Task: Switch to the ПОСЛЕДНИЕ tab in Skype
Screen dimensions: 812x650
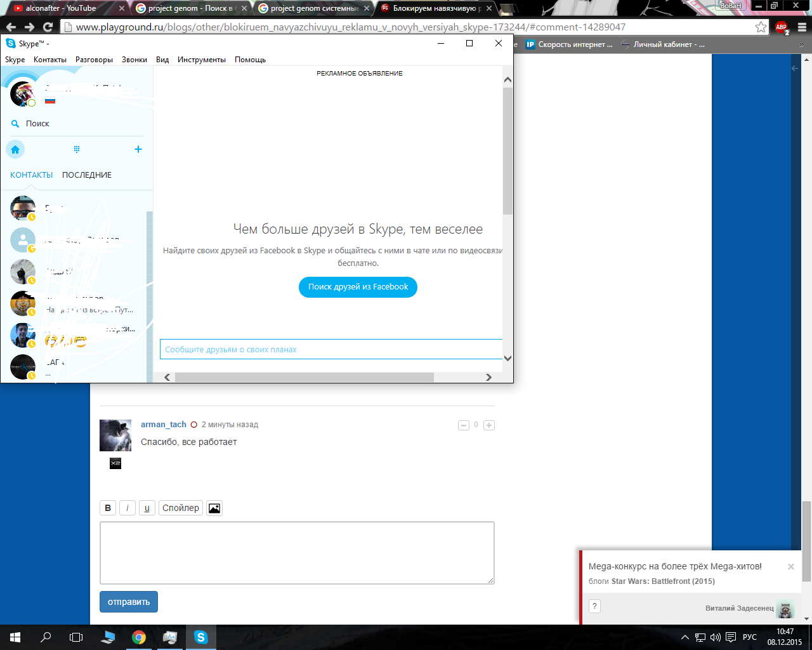Action: [x=87, y=175]
